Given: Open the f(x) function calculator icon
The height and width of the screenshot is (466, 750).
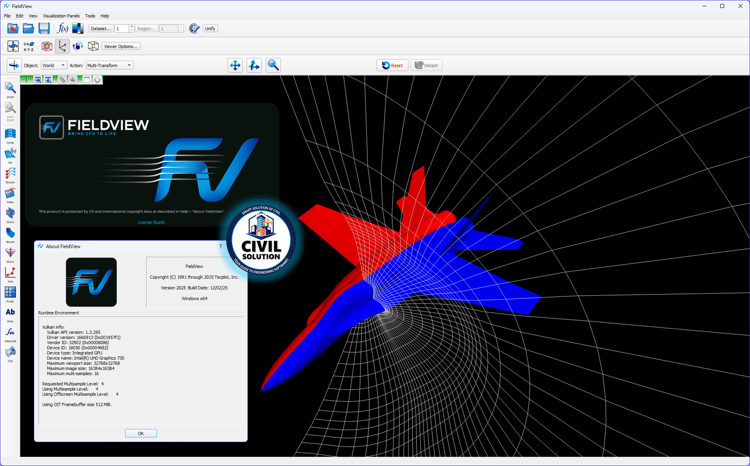Looking at the screenshot, I should click(63, 29).
